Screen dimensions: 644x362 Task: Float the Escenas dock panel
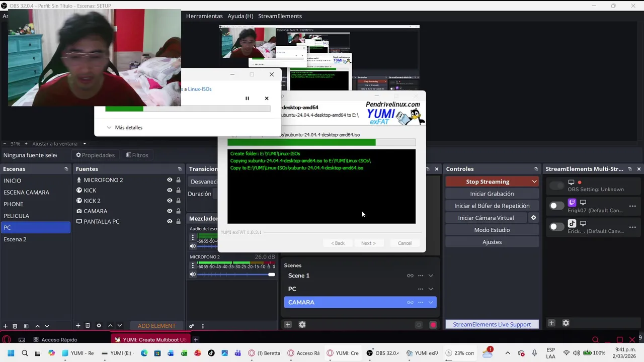point(66,169)
